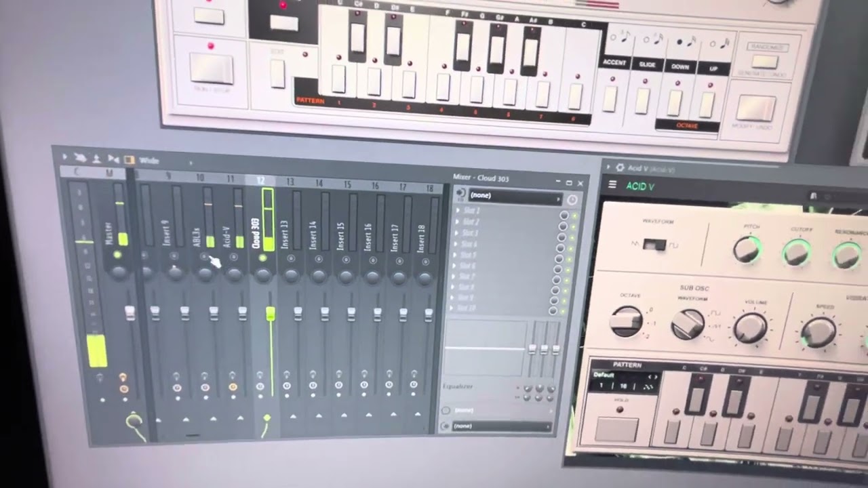Screen dimensions: 868x488
Task: Click the octave Down button on the top synth
Action: [675, 103]
